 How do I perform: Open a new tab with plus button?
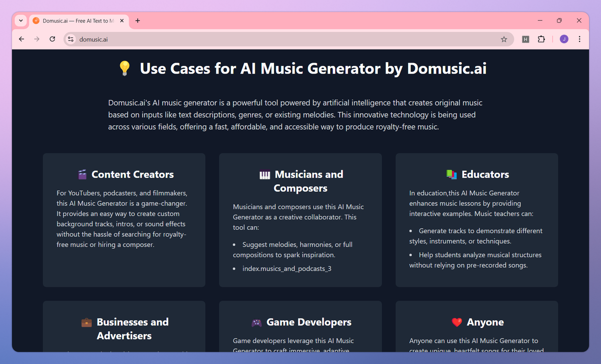click(x=138, y=21)
